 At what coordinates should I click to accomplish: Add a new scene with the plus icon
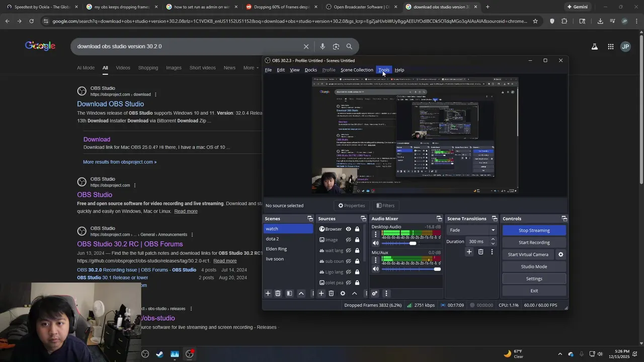[x=268, y=294]
